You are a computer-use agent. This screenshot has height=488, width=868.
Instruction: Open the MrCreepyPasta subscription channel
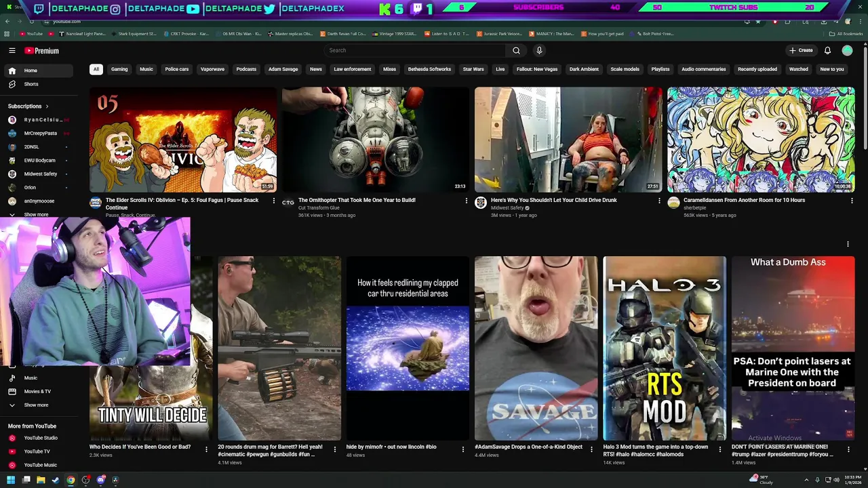[39, 134]
